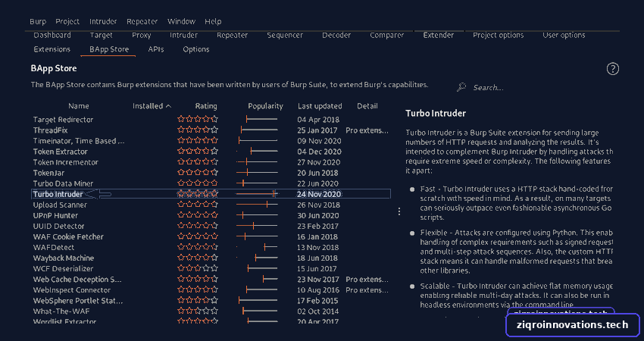Sort by the Name column header
This screenshot has height=341, width=644.
(79, 106)
